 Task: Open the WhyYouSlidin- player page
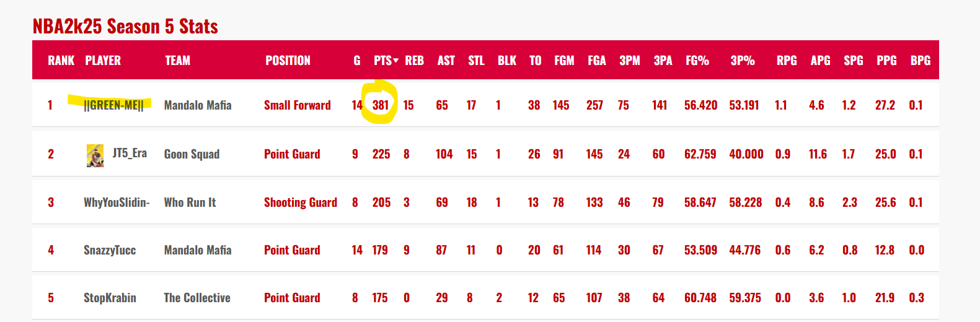click(x=117, y=202)
